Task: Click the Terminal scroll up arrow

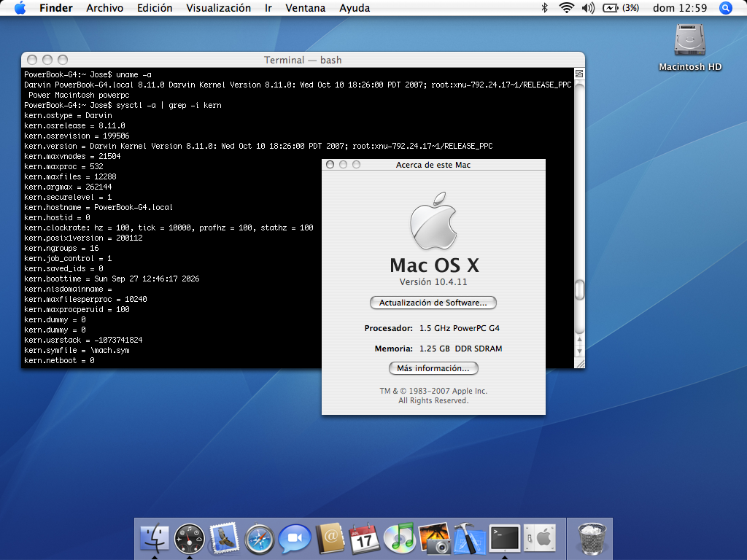Action: pyautogui.click(x=579, y=340)
